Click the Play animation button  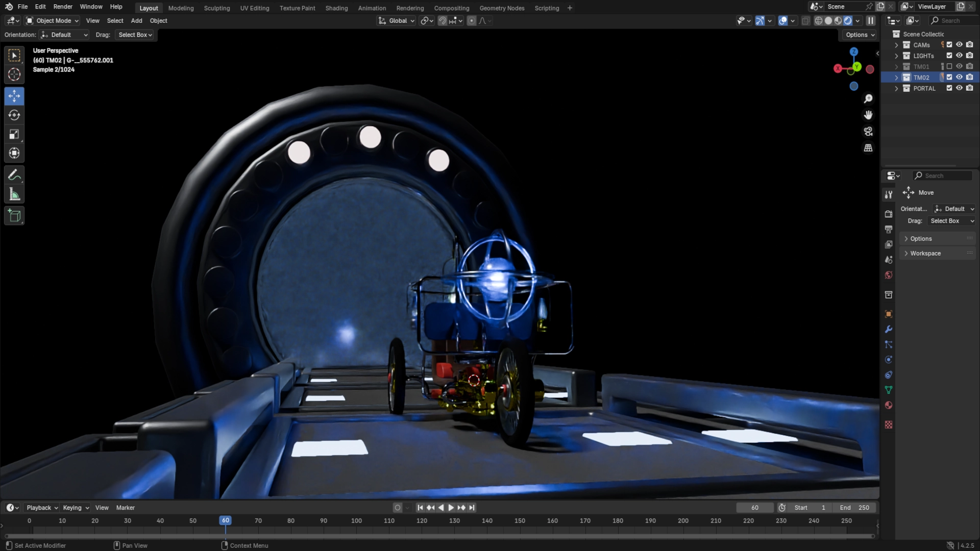[x=451, y=508]
